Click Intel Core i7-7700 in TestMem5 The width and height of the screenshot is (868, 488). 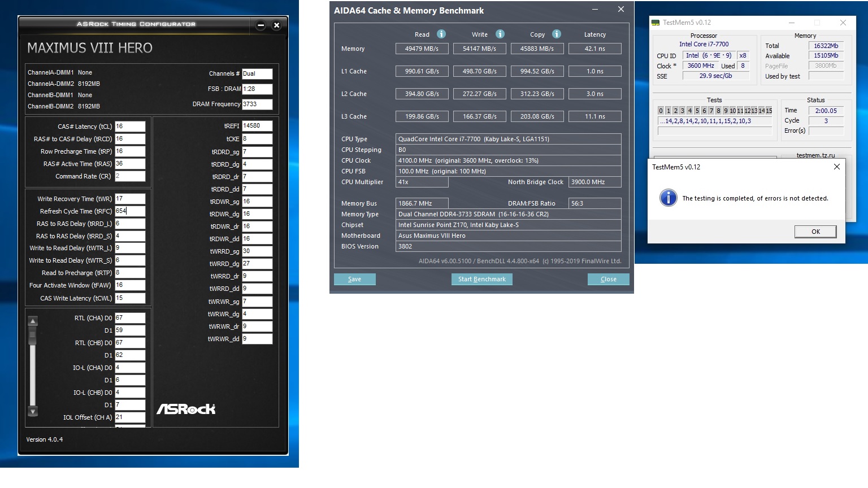click(x=704, y=44)
